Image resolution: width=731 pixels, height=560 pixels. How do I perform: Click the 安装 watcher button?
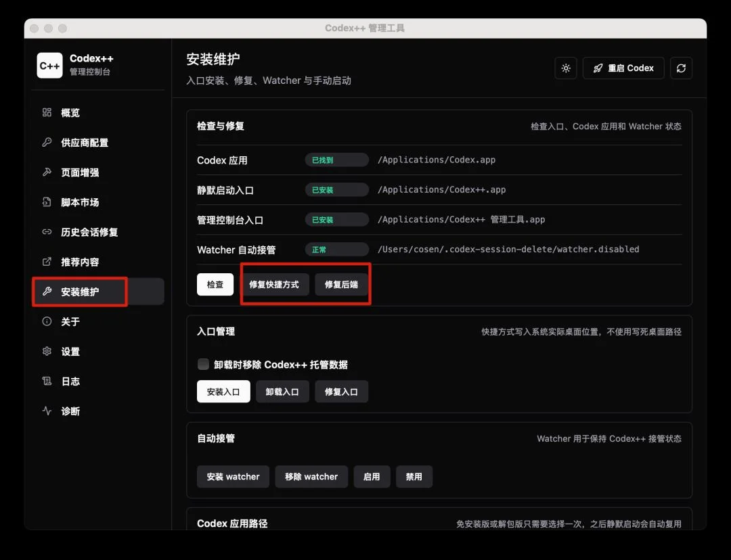pyautogui.click(x=233, y=476)
